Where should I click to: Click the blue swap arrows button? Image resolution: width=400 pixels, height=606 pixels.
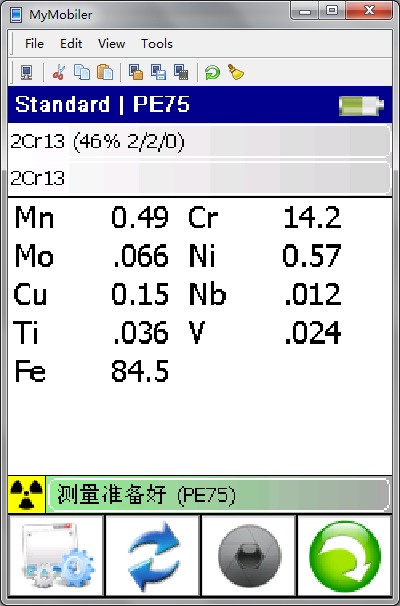(152, 555)
